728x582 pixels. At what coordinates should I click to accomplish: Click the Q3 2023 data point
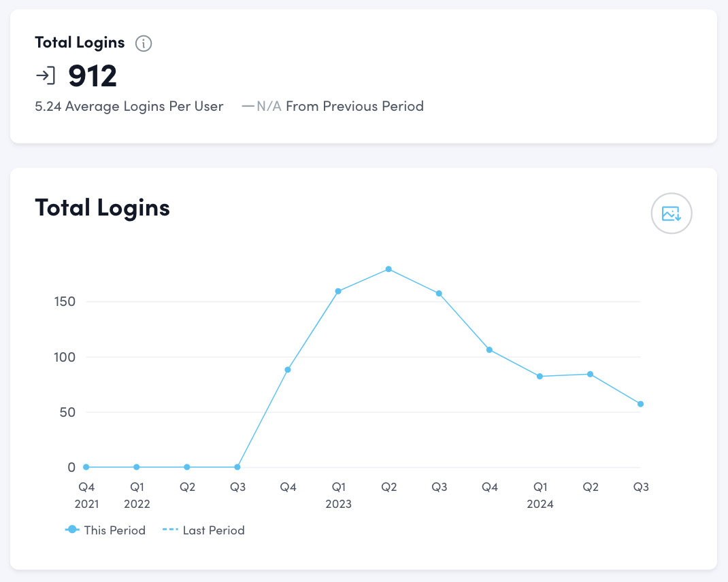click(439, 294)
